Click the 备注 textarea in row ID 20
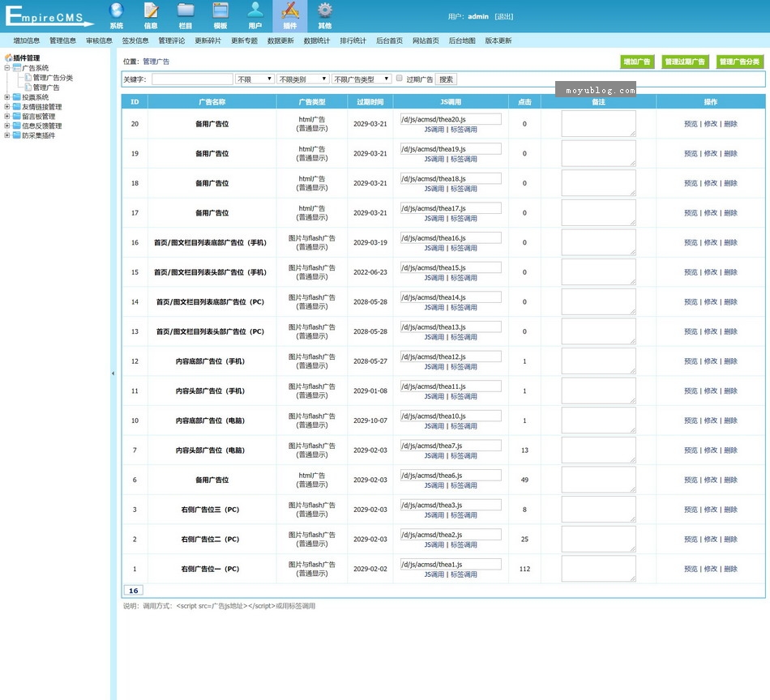Viewport: 770px width, 700px height. (x=599, y=123)
